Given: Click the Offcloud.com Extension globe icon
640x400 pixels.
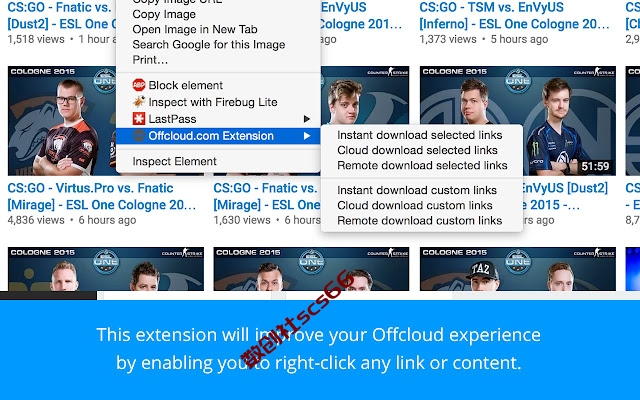Looking at the screenshot, I should [139, 136].
